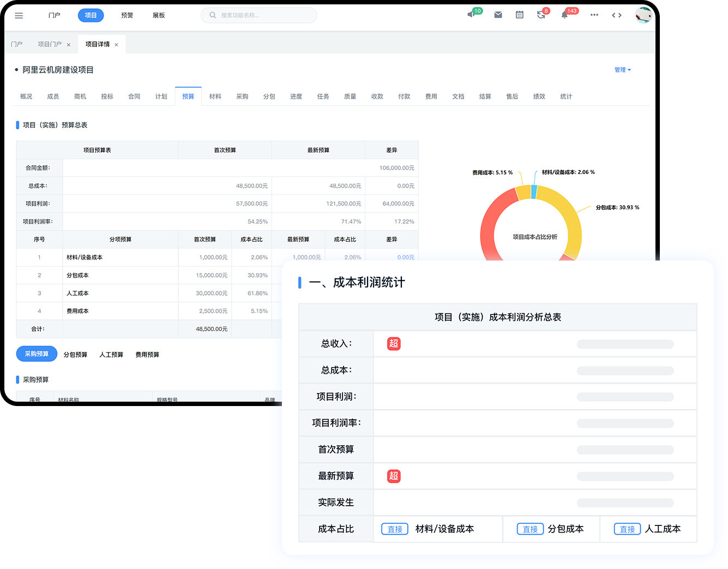Expand the 管理 dropdown
This screenshot has width=728, height=569.
pos(622,70)
